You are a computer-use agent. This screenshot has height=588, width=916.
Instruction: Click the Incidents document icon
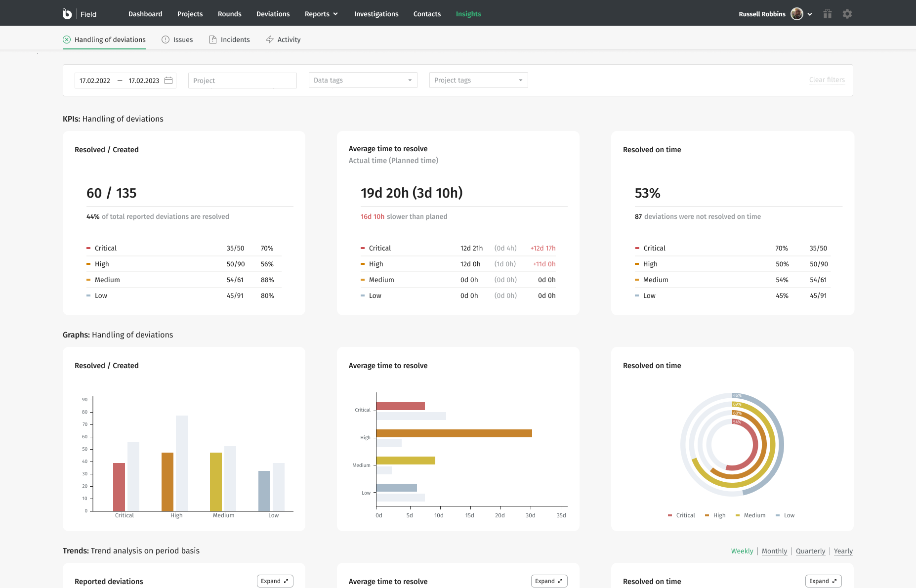(x=213, y=40)
